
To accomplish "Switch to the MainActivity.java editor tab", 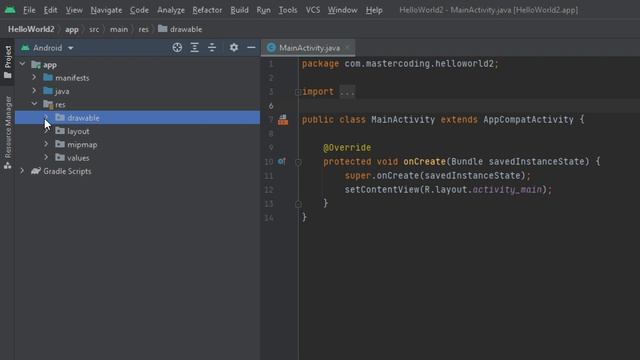I will click(x=309, y=48).
